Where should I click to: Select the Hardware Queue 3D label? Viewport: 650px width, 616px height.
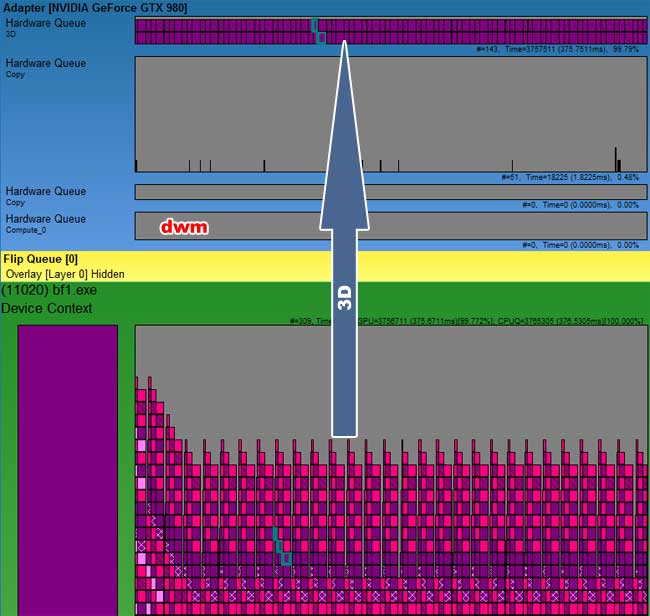tap(45, 27)
